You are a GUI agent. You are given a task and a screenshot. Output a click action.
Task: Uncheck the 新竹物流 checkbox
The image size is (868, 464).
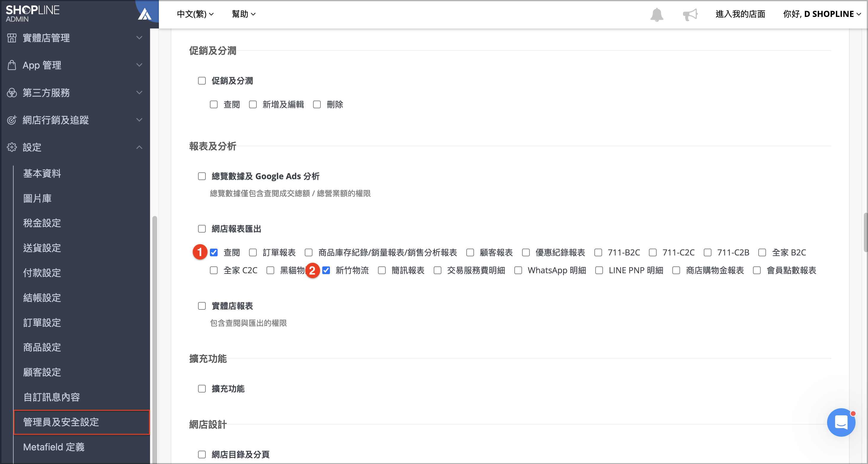click(x=326, y=271)
